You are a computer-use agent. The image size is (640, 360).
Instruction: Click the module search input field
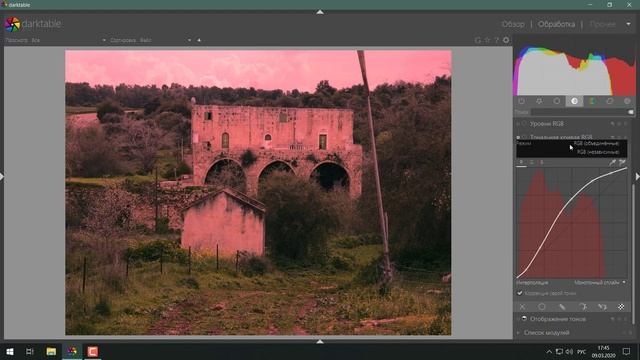[579, 112]
